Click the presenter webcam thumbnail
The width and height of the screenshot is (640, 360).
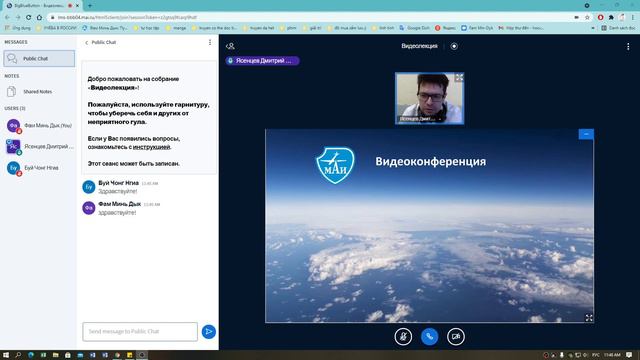pos(429,98)
